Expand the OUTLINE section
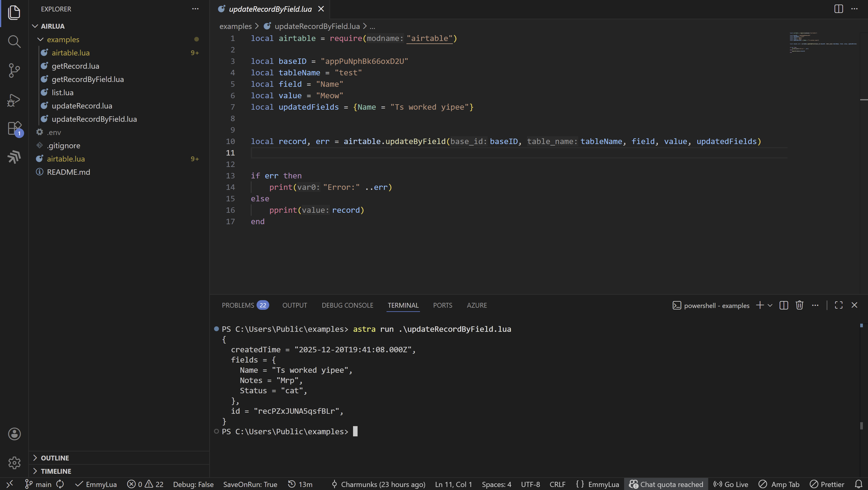Image resolution: width=868 pixels, height=490 pixels. (55, 458)
